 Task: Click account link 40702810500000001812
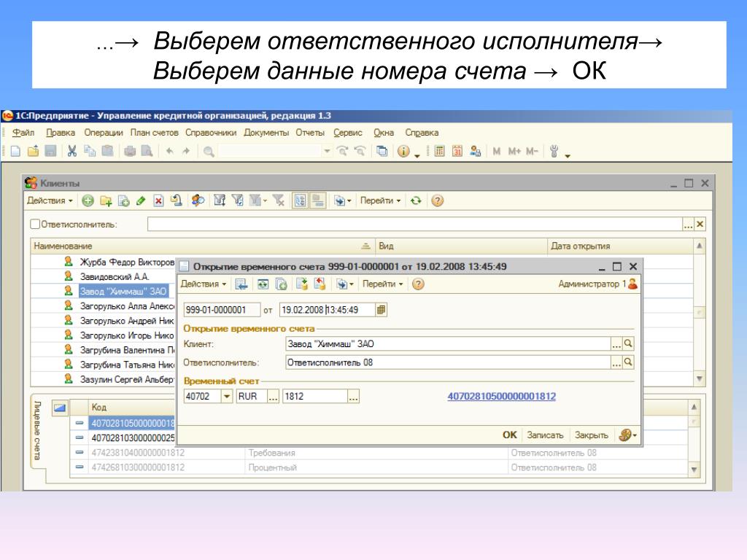(x=502, y=396)
